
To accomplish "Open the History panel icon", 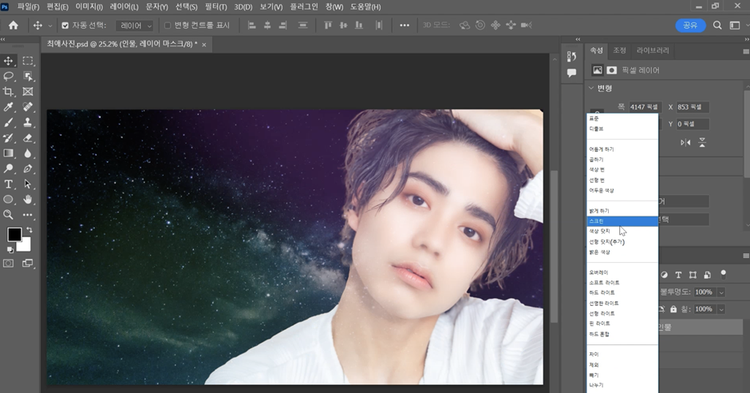I will pyautogui.click(x=571, y=56).
